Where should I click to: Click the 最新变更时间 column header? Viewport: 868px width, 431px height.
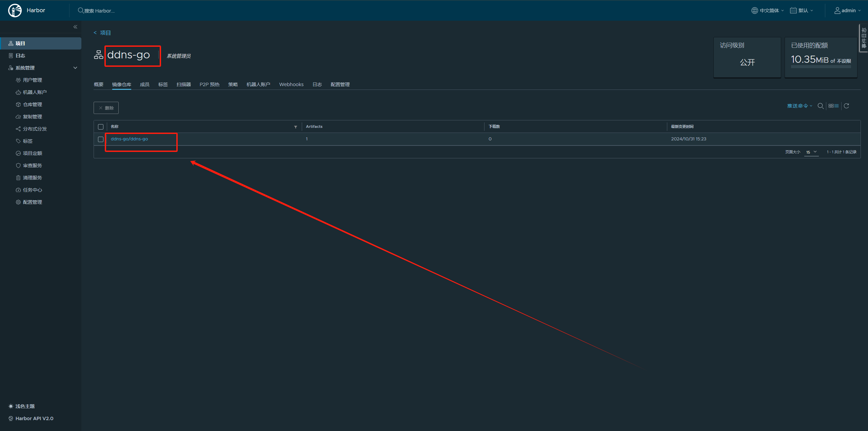pos(682,126)
